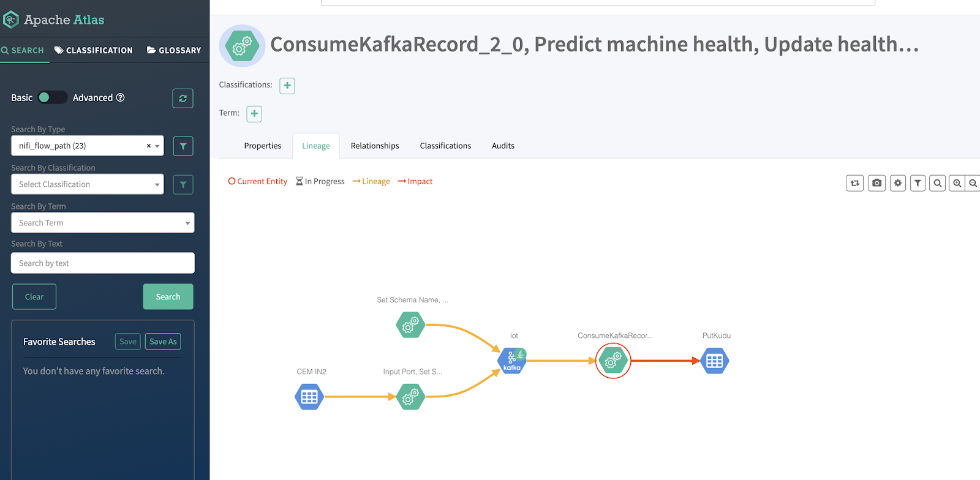980x480 pixels.
Task: Open the classification attribute filter icon
Action: (183, 185)
